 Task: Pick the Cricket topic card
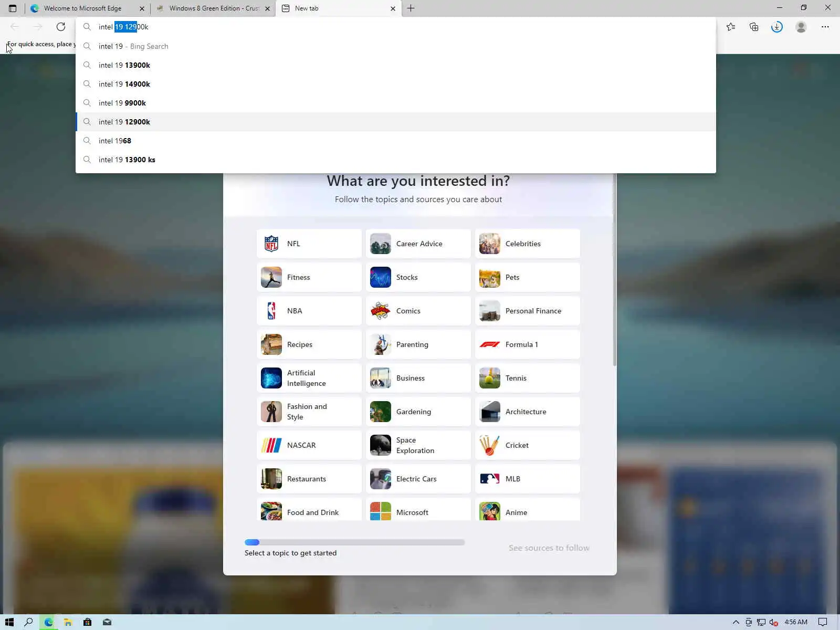click(528, 445)
